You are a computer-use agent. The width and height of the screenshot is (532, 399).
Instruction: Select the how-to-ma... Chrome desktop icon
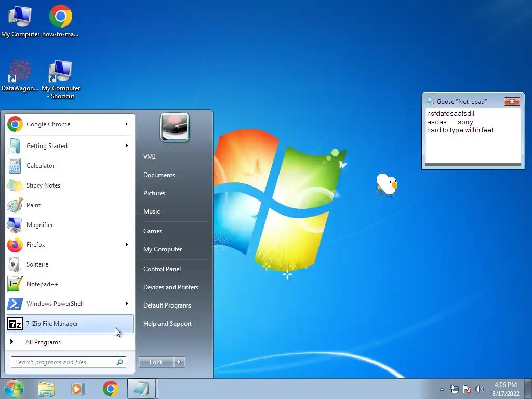[x=60, y=21]
